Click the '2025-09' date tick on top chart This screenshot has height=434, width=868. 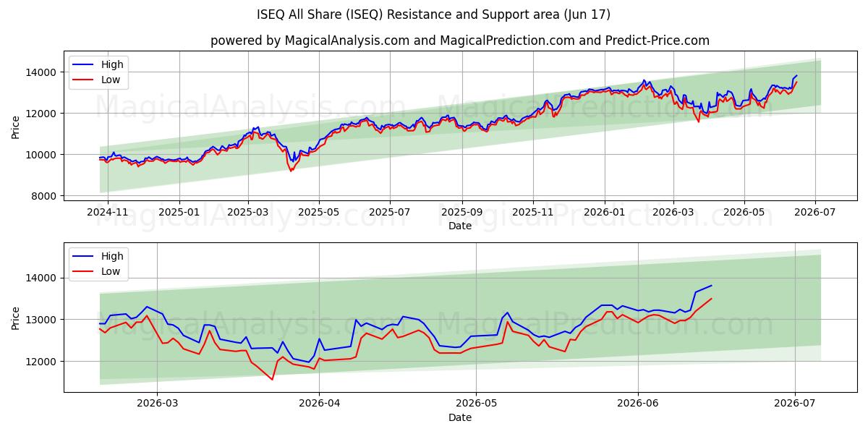(462, 211)
